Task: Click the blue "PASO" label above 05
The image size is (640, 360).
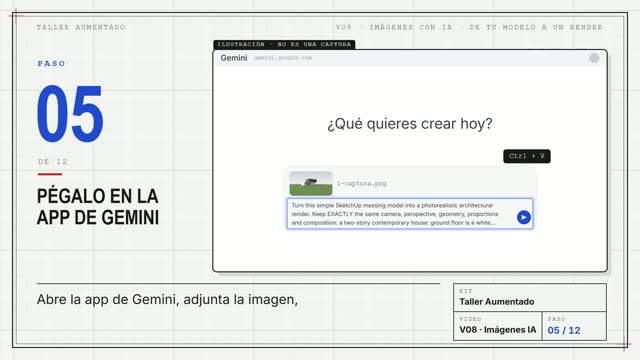Action: point(51,64)
